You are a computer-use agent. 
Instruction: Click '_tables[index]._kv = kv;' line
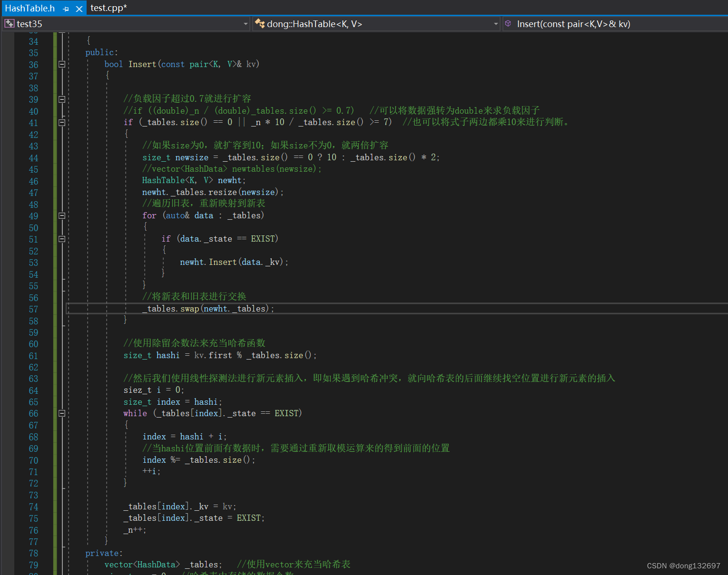[x=180, y=507]
